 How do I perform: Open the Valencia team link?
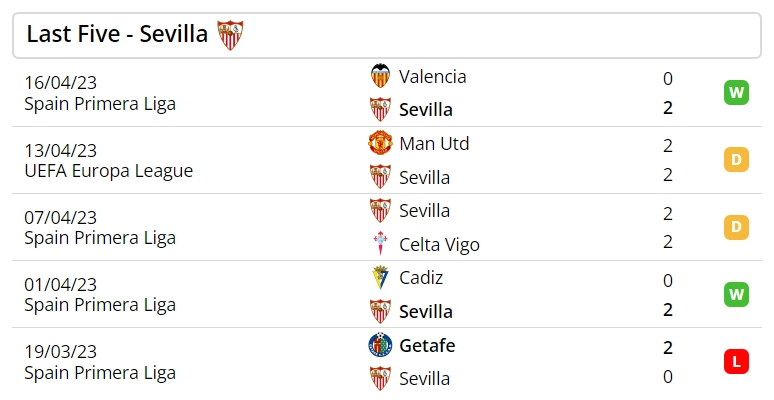(432, 77)
